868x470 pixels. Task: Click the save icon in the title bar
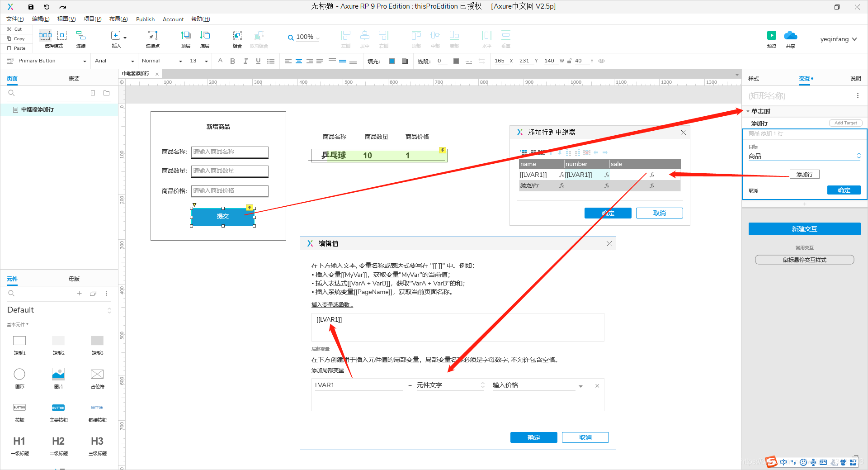click(x=31, y=7)
